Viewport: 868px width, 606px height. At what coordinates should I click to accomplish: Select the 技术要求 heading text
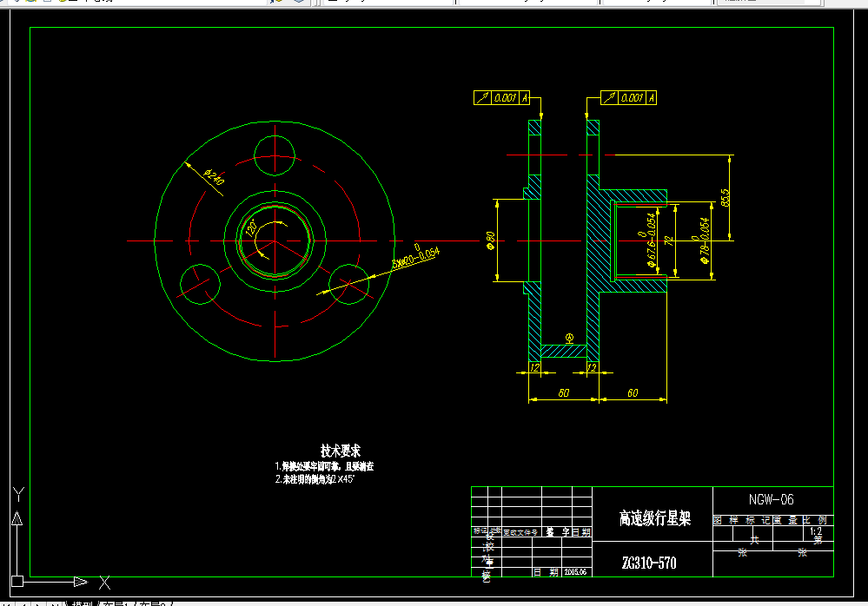coord(341,450)
